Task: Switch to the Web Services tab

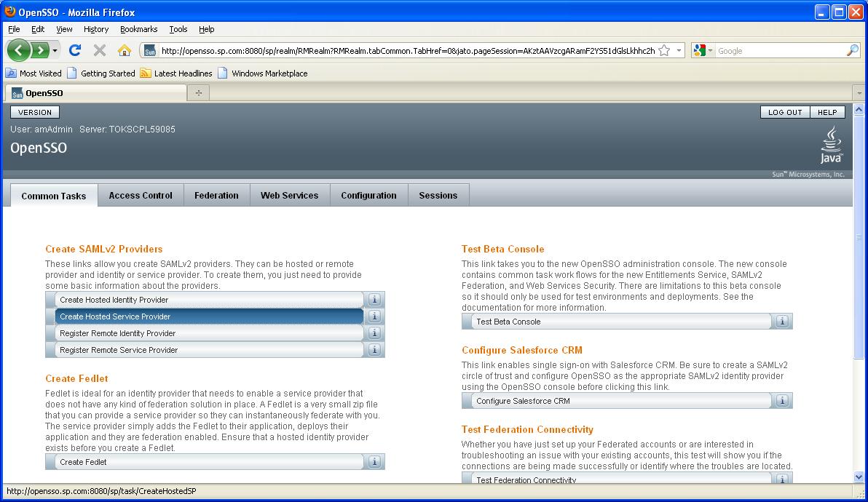Action: point(290,195)
